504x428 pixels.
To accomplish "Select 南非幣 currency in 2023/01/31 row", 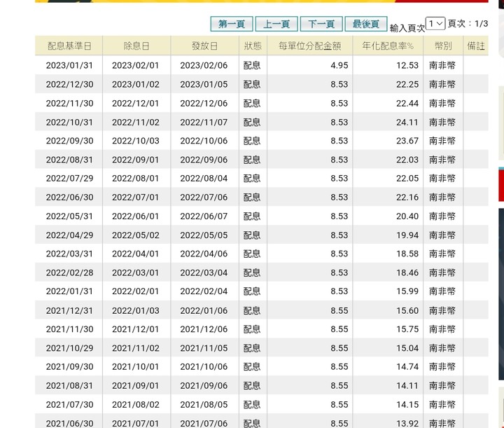I will [442, 65].
